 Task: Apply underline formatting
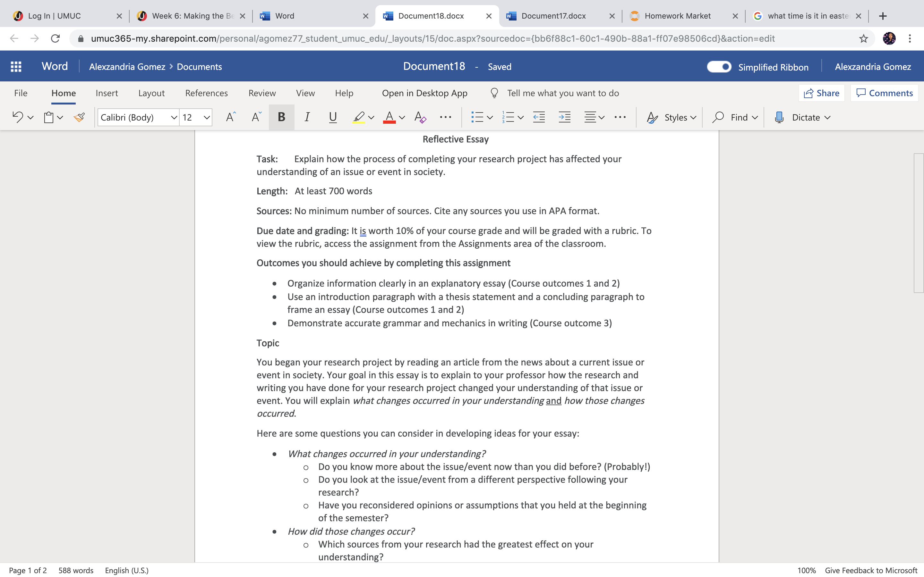[333, 117]
